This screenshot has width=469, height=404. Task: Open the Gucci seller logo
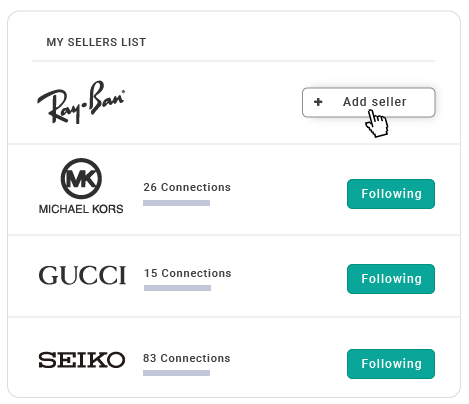(82, 275)
